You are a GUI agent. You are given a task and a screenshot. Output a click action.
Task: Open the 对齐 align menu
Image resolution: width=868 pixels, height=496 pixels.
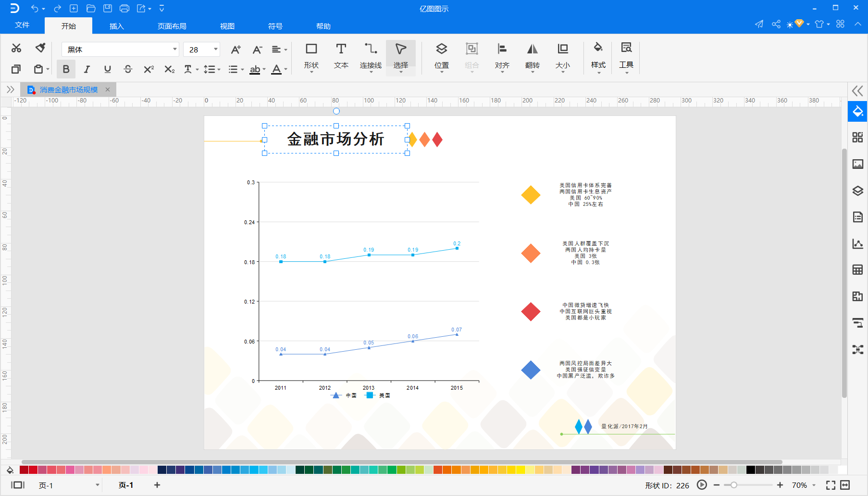point(502,57)
